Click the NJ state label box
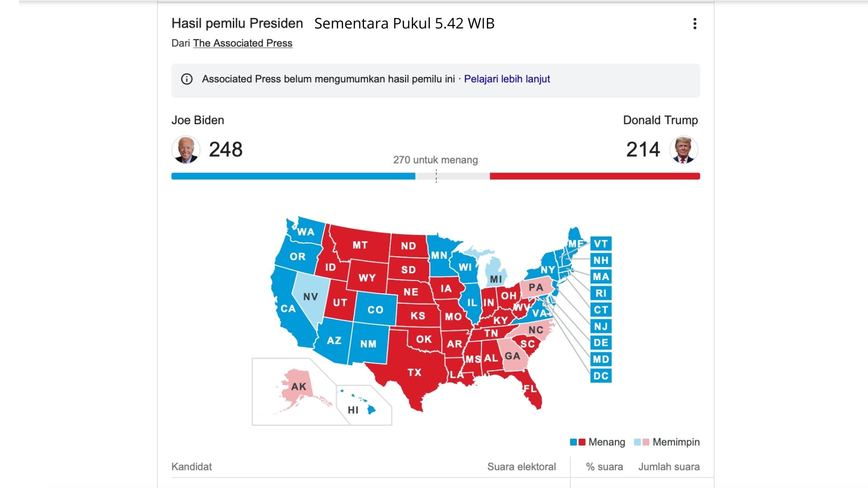 click(601, 326)
